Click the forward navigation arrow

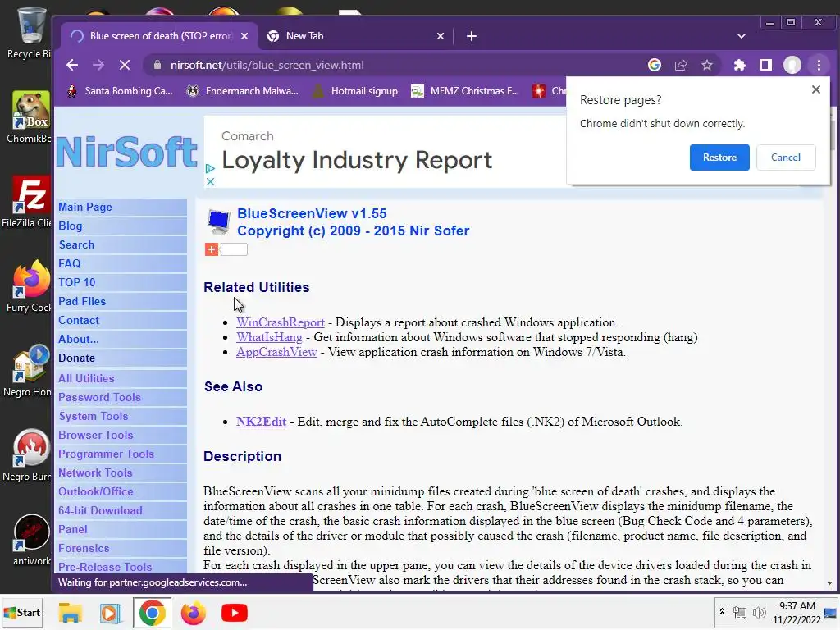(98, 65)
